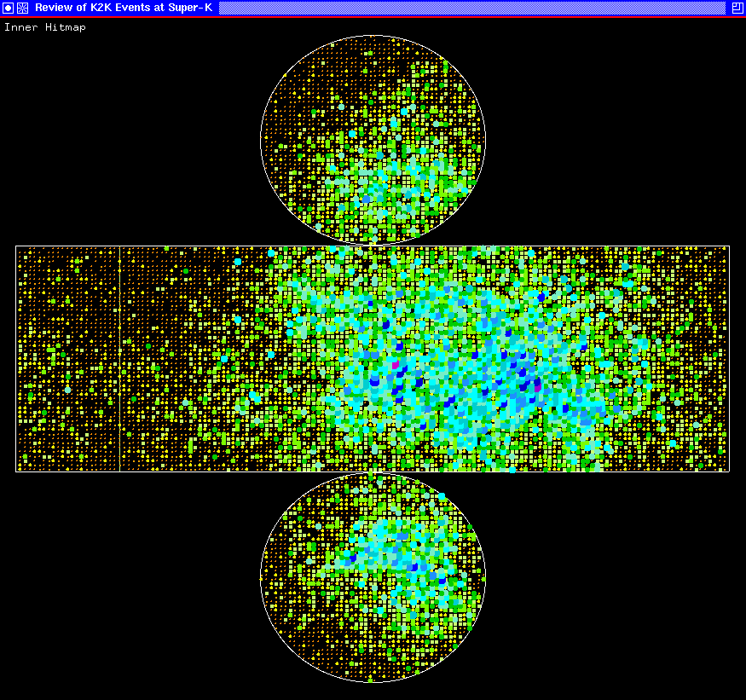
Task: Open the window menu icon in title bar
Action: point(8,8)
